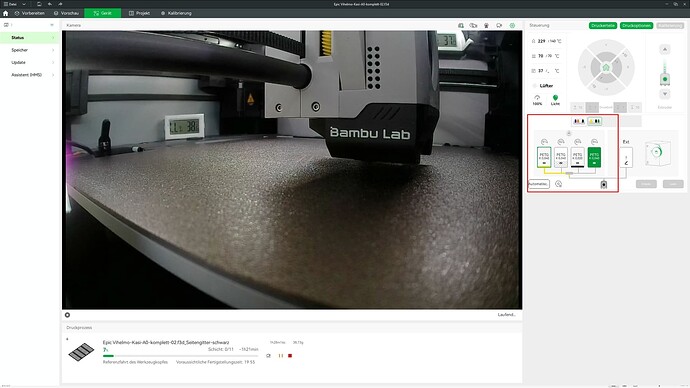690x388 pixels.
Task: Select the second PETG filament slot
Action: tap(561, 157)
